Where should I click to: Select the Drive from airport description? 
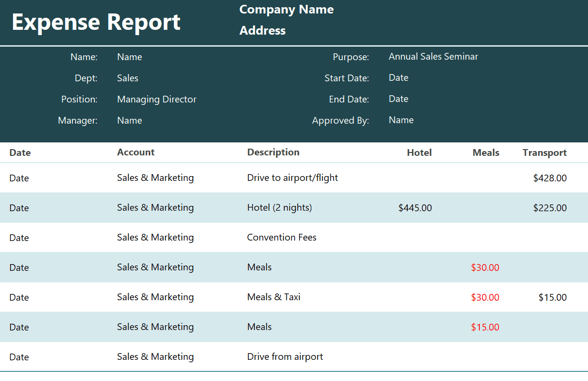(285, 357)
